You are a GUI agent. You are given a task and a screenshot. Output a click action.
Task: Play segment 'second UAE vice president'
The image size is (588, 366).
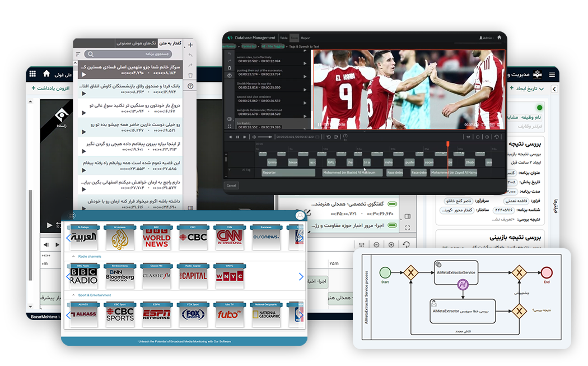point(305,103)
